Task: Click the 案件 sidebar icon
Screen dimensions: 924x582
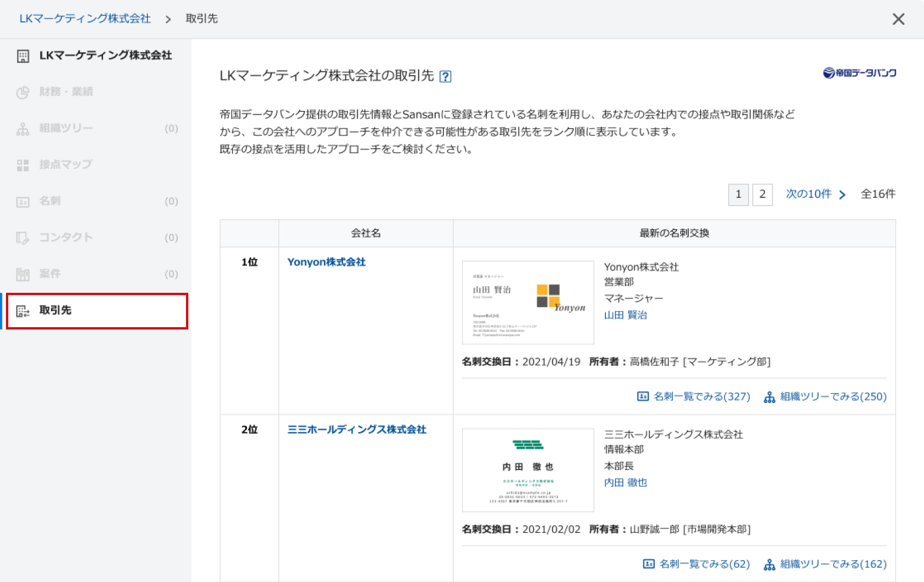Action: [x=23, y=274]
